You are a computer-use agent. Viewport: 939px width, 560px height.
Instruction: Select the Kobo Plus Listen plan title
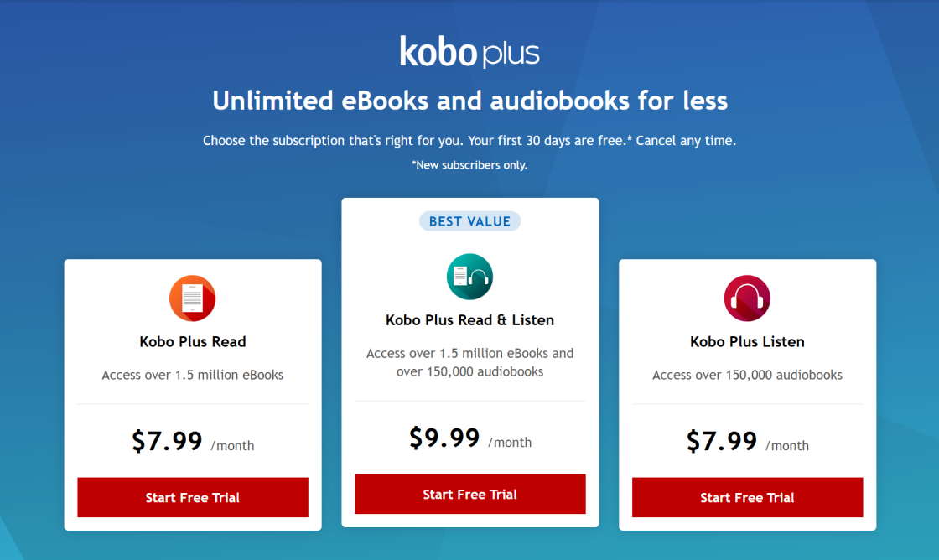coord(747,342)
